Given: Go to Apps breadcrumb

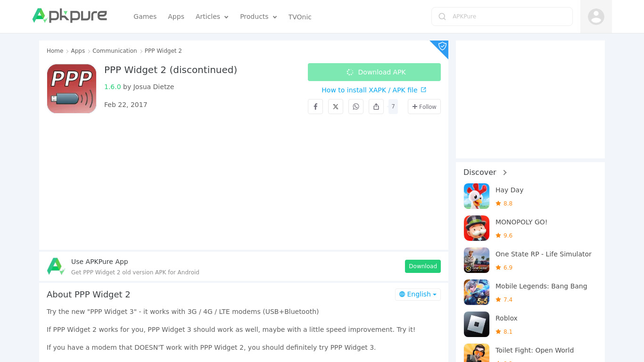Looking at the screenshot, I should 78,51.
